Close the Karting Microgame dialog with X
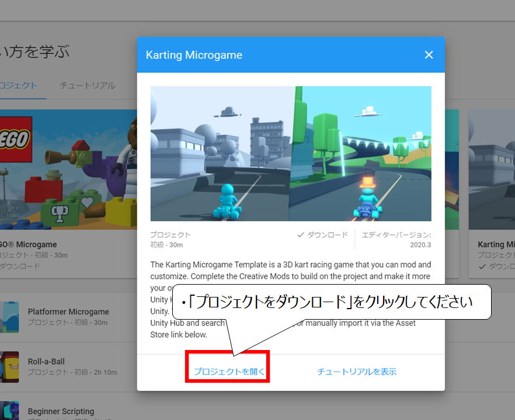The image size is (515, 420). (x=429, y=55)
